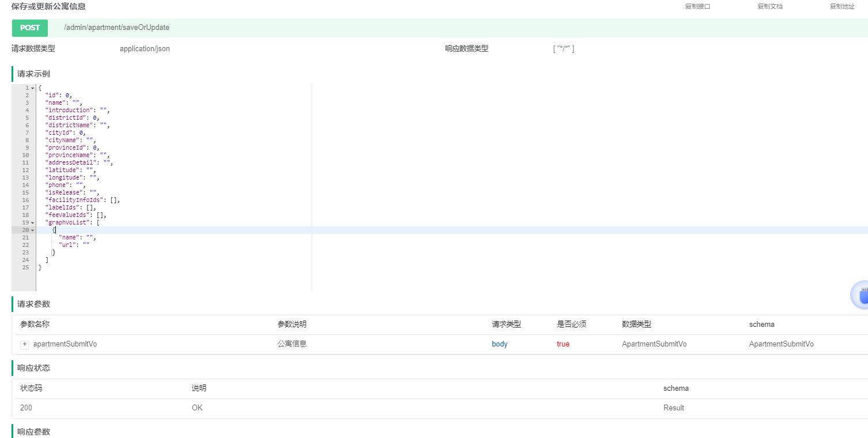Viewport: 868px width, 438px height.
Task: Collapse the nested object on line 20
Action: coord(32,230)
